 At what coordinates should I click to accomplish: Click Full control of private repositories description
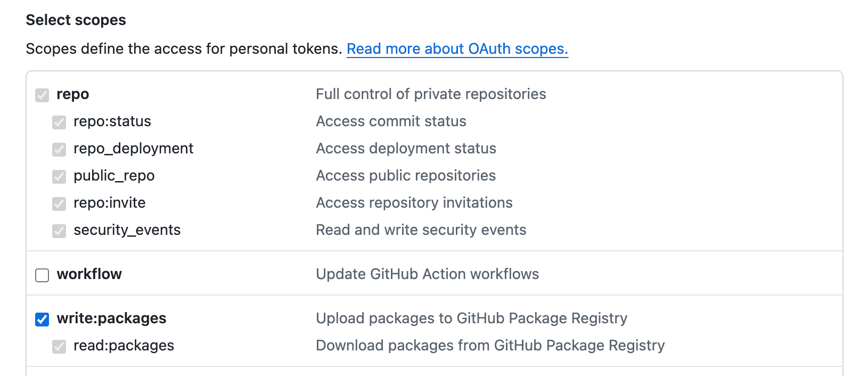click(x=431, y=94)
